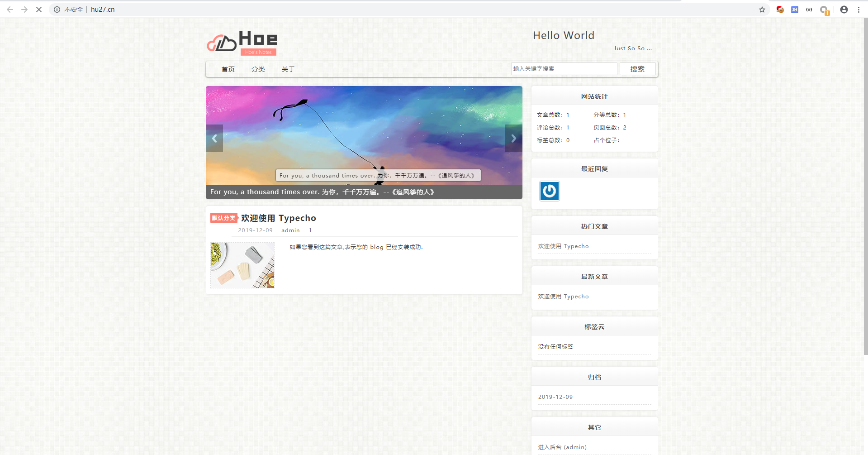
Task: Go to the previous carousel slide
Action: 214,139
